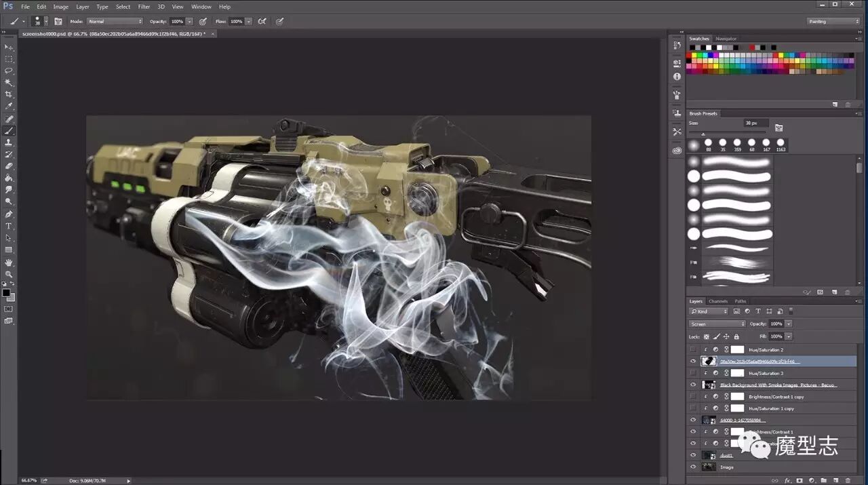Show the Hue/Saturation 1 copy layer

point(693,408)
